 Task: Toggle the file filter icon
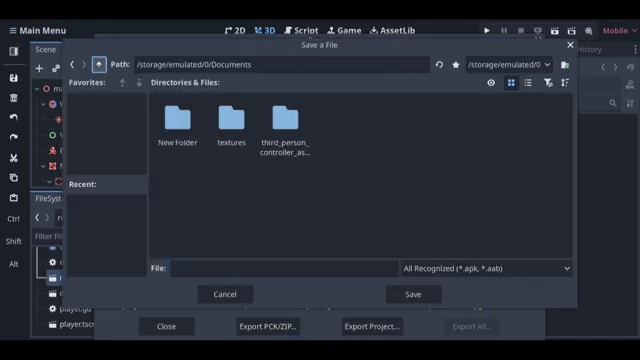(x=548, y=83)
